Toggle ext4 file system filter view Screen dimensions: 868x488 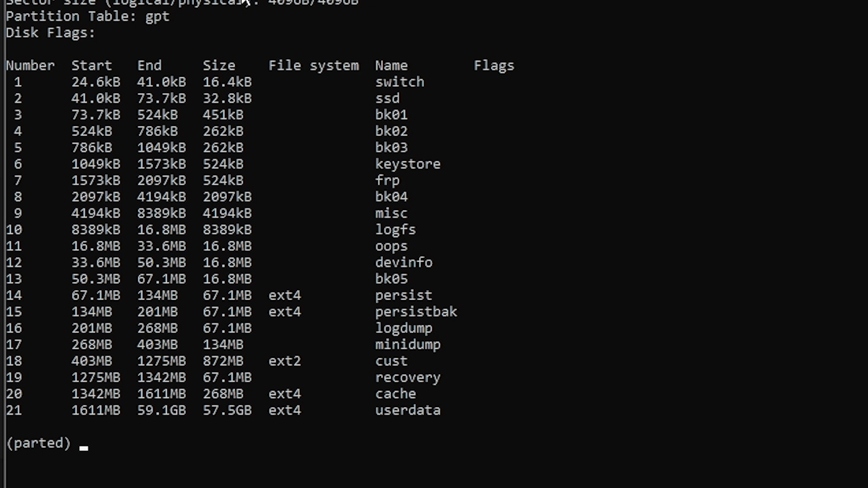(313, 66)
